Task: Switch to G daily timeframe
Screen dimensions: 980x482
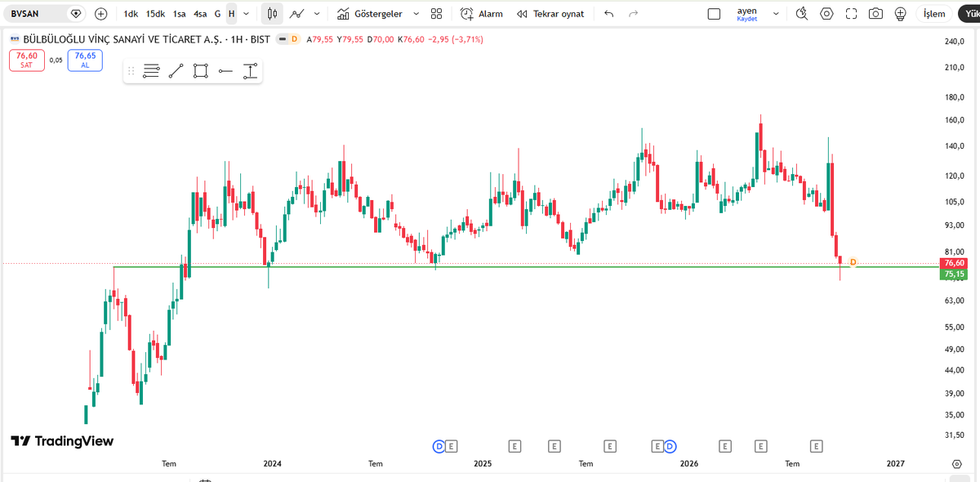Action: click(217, 14)
